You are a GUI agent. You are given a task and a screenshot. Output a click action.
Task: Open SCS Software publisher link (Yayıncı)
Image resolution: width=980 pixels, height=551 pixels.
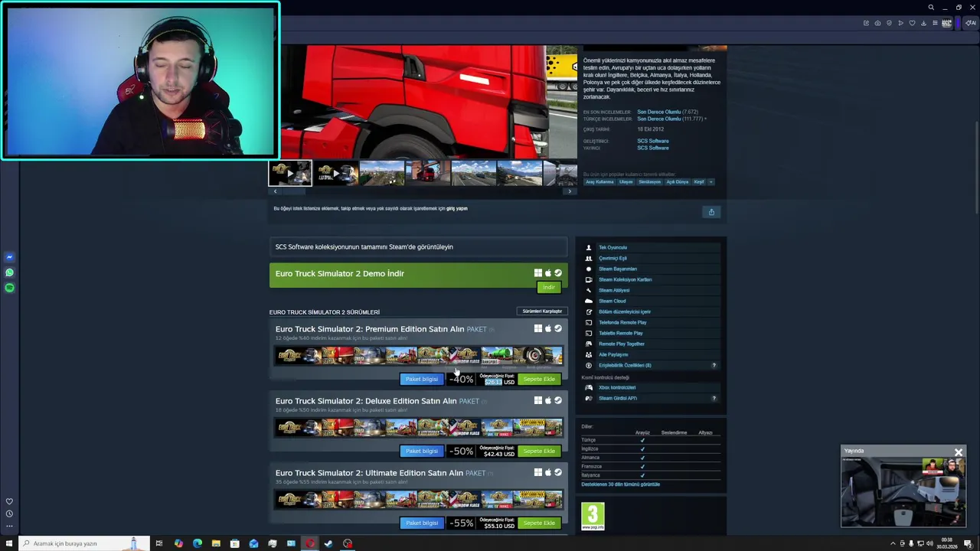[653, 148]
